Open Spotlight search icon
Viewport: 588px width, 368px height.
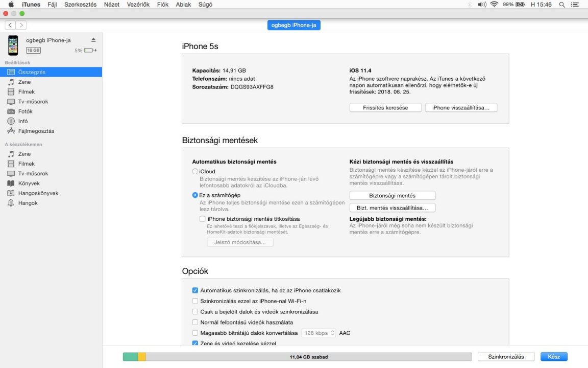coord(562,5)
